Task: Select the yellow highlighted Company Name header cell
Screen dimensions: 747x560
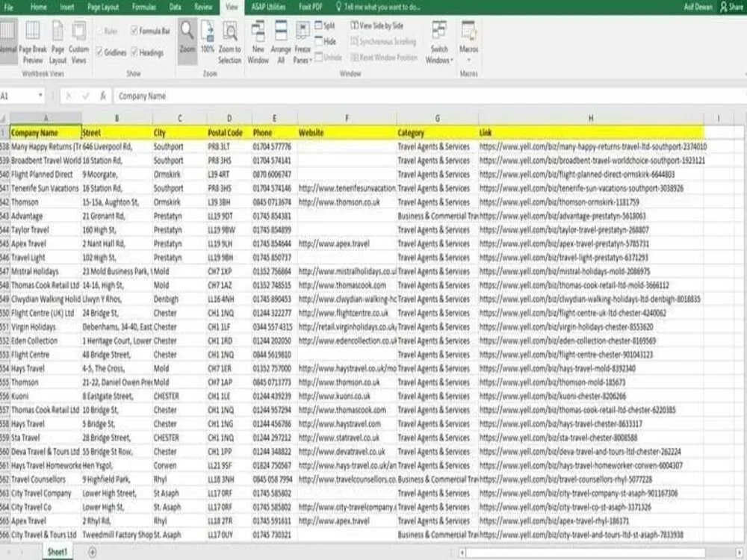Action: click(45, 132)
